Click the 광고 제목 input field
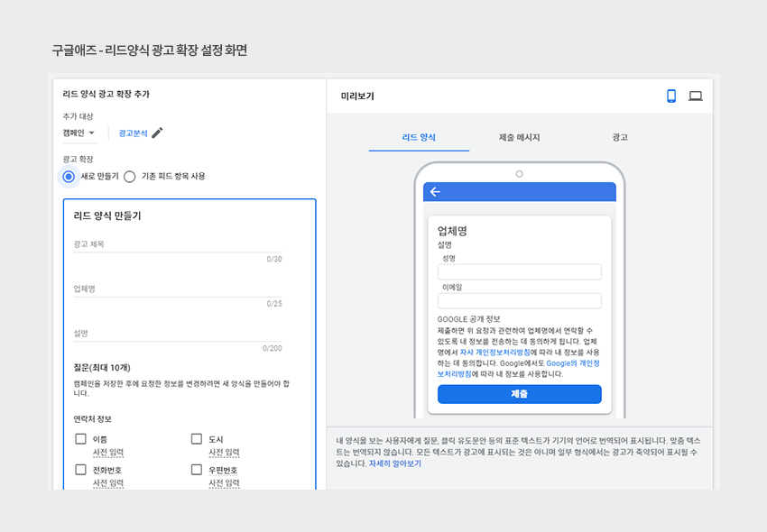 click(178, 244)
